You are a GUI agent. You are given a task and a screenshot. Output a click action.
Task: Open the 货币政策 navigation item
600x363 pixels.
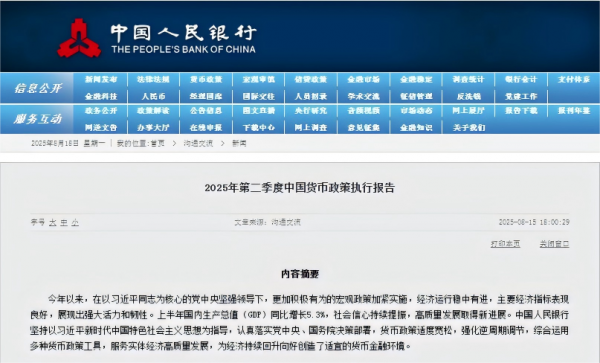(206, 80)
